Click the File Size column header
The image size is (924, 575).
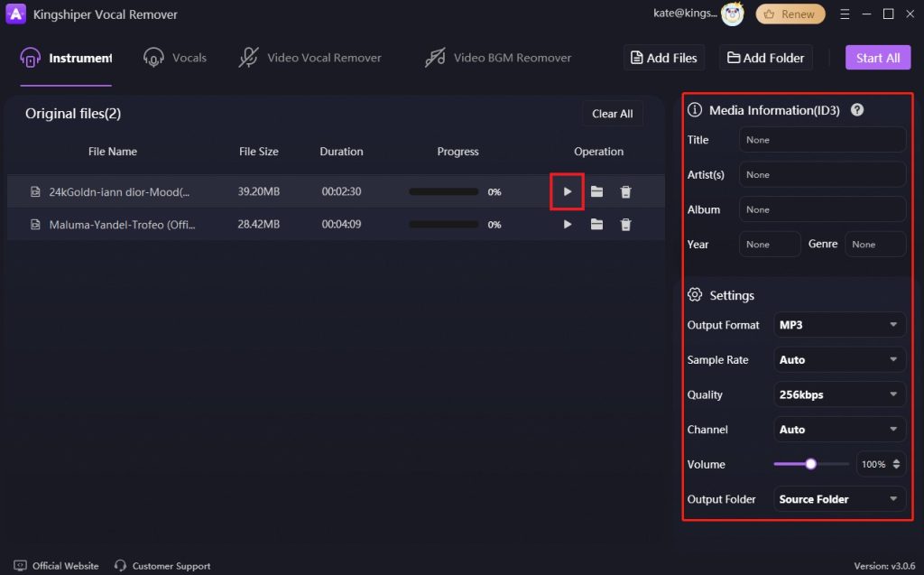[x=259, y=152]
